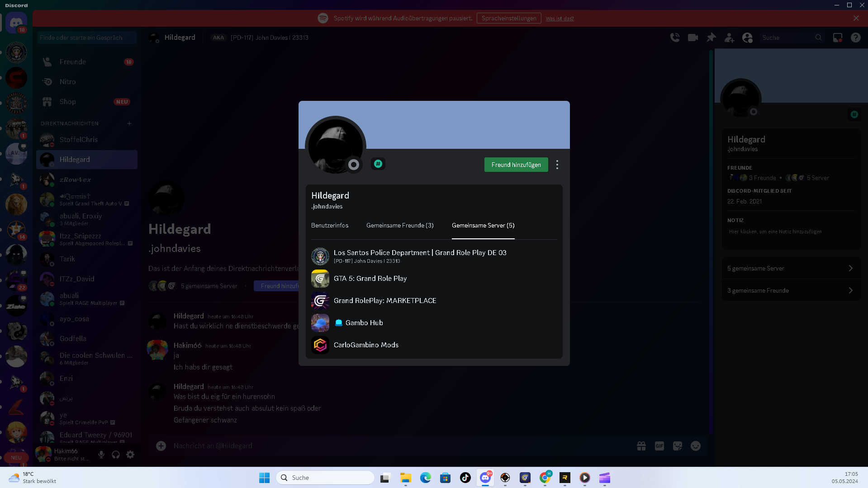This screenshot has width=868, height=488.
Task: Open pinned messages icon
Action: [x=711, y=38]
